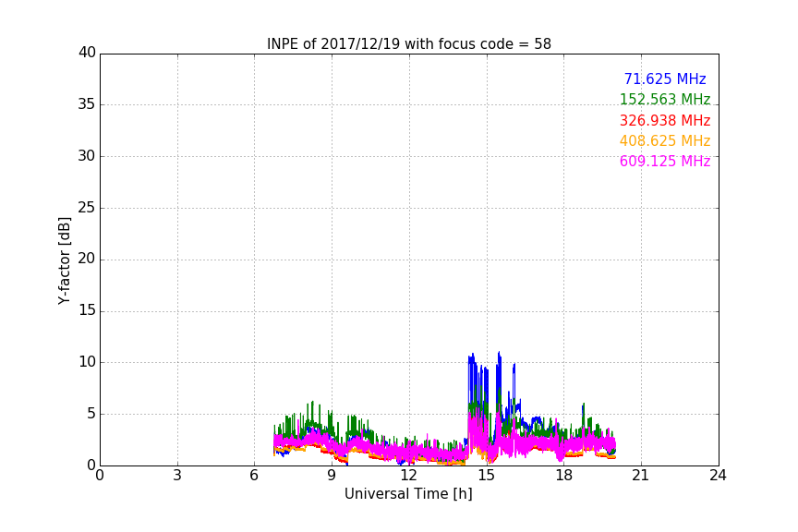Select the 408.625 MHz legend label
This screenshot has height=532, width=798.
coord(665,140)
